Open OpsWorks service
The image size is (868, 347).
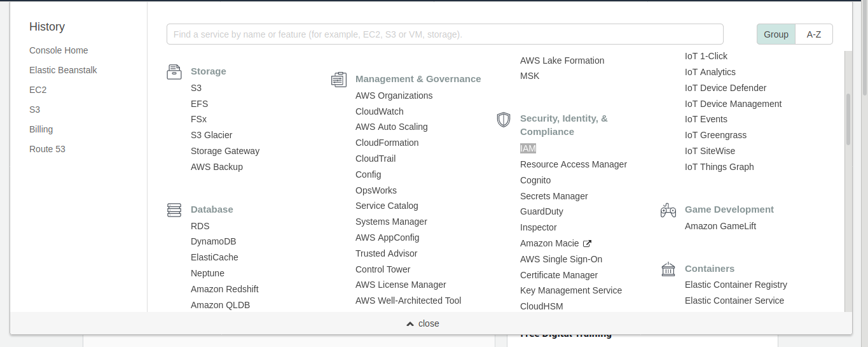point(376,190)
